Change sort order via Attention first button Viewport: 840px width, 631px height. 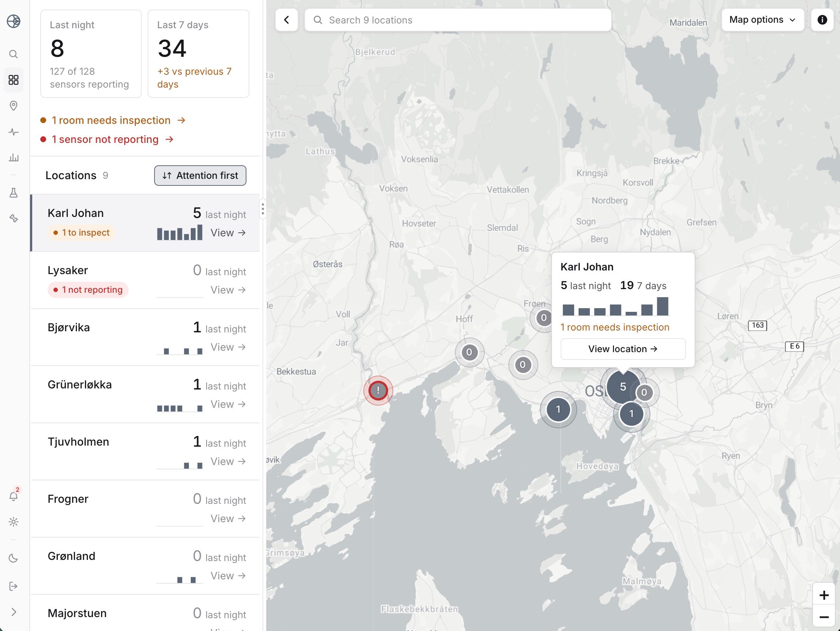pos(200,176)
